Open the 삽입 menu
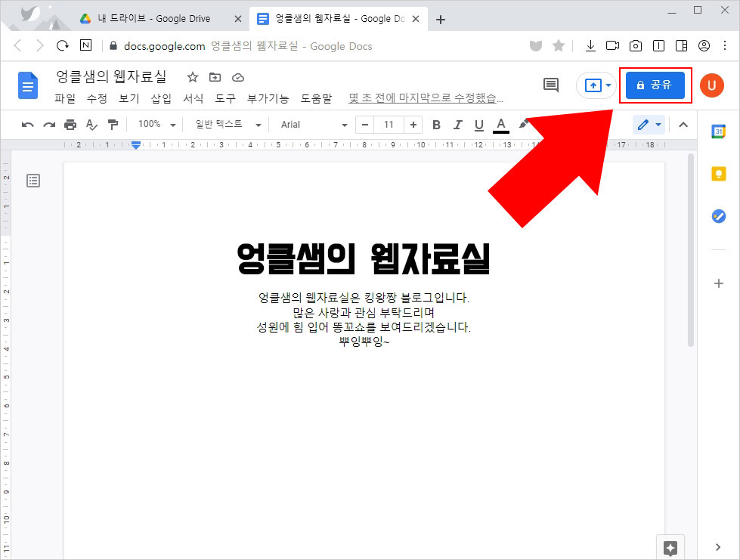 click(x=161, y=98)
